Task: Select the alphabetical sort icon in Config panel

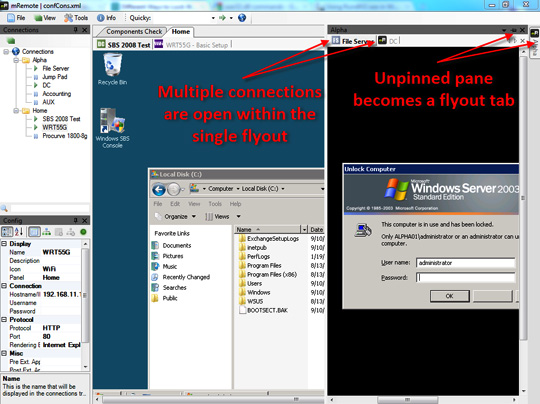Action: point(19,232)
